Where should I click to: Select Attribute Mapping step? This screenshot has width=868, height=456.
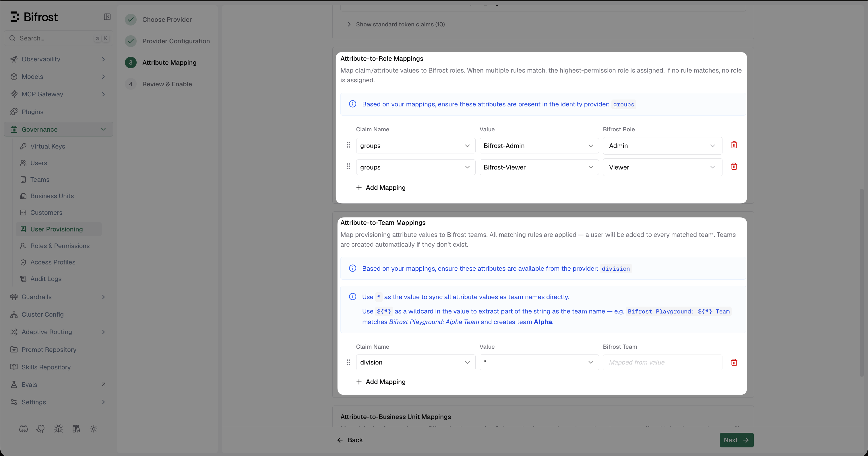(161, 63)
